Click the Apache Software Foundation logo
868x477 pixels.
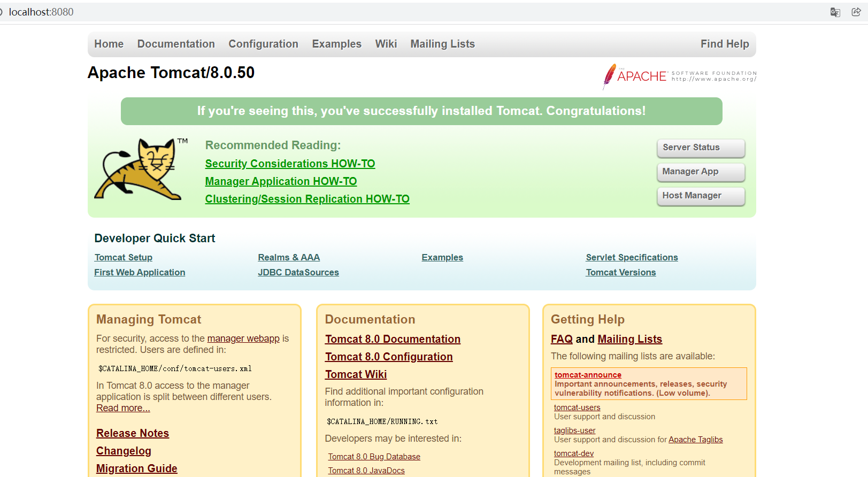pos(679,76)
